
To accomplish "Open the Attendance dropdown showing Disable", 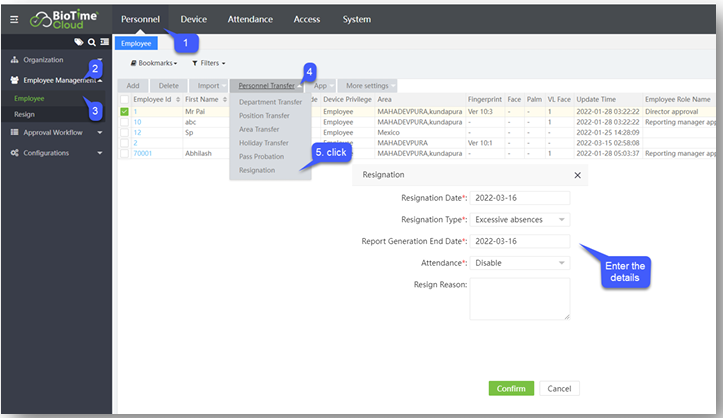I will pyautogui.click(x=519, y=263).
